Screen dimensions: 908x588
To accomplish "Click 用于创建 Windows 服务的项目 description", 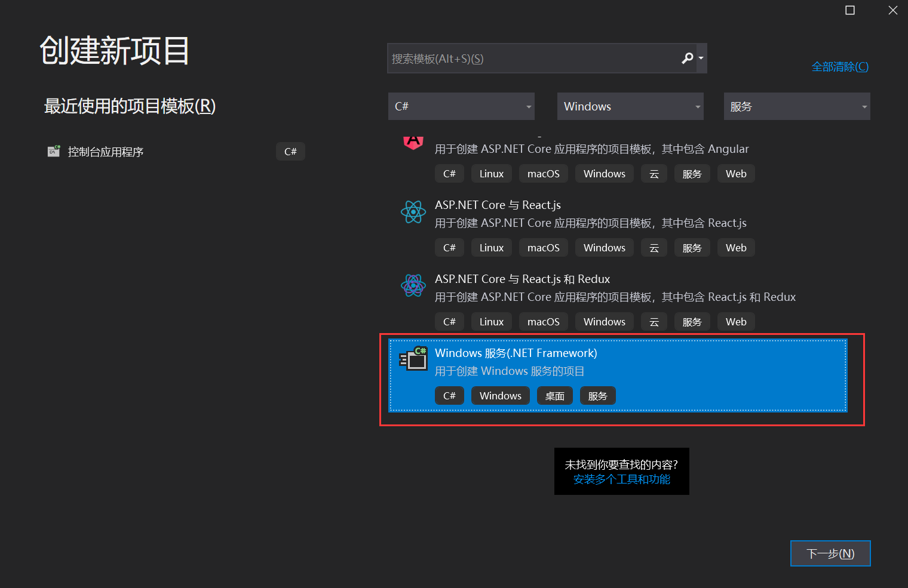I will click(510, 371).
